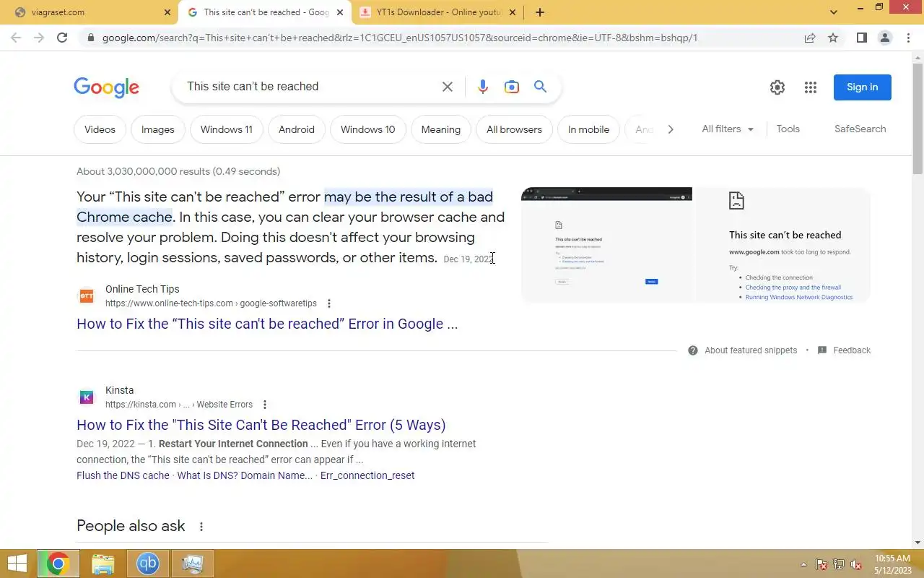Expand the All filters dropdown
Viewport: 924px width, 578px height.
coord(728,129)
